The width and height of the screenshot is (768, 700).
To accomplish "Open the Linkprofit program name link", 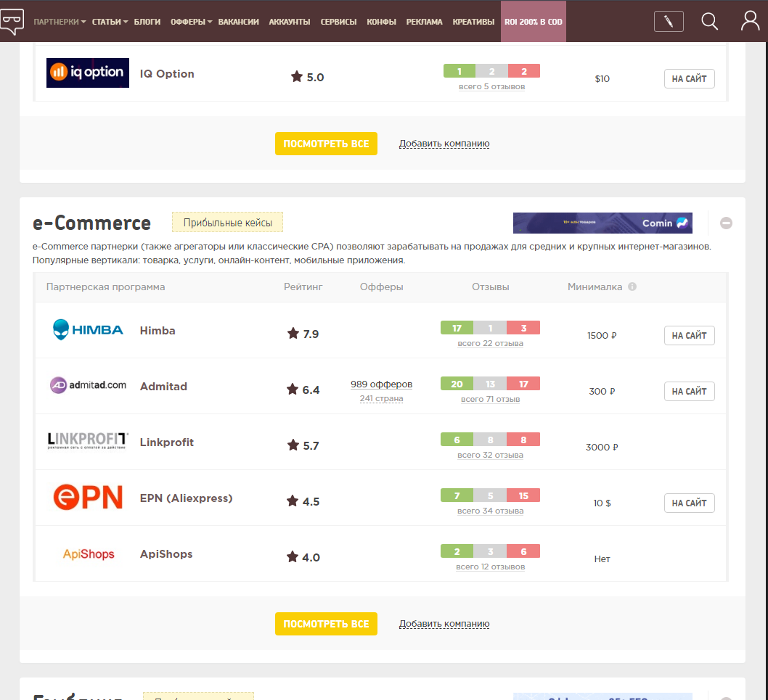I will click(167, 442).
